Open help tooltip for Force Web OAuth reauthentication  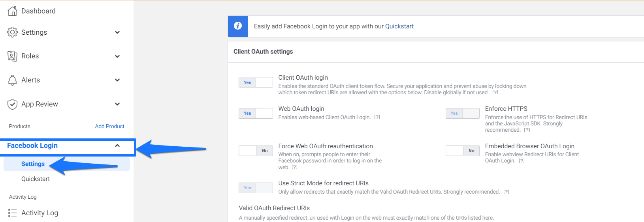[294, 167]
